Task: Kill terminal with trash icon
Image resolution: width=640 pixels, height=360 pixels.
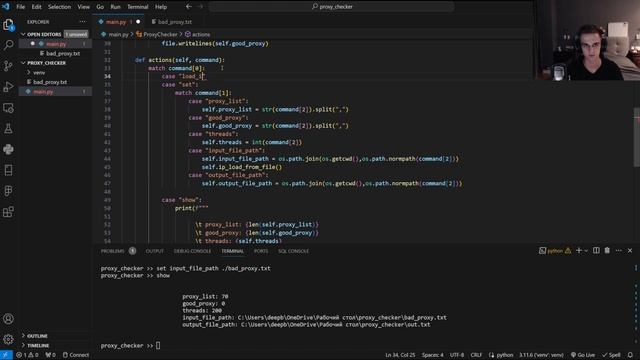Action: pyautogui.click(x=607, y=251)
